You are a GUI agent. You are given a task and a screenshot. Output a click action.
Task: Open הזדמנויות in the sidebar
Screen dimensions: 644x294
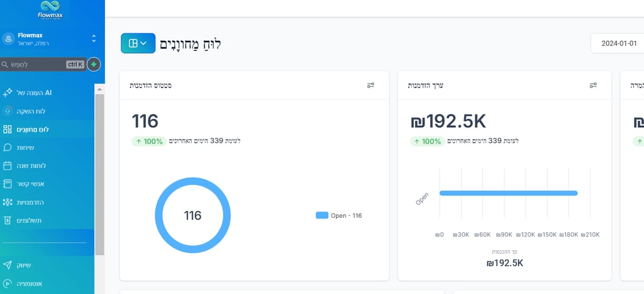pyautogui.click(x=30, y=202)
